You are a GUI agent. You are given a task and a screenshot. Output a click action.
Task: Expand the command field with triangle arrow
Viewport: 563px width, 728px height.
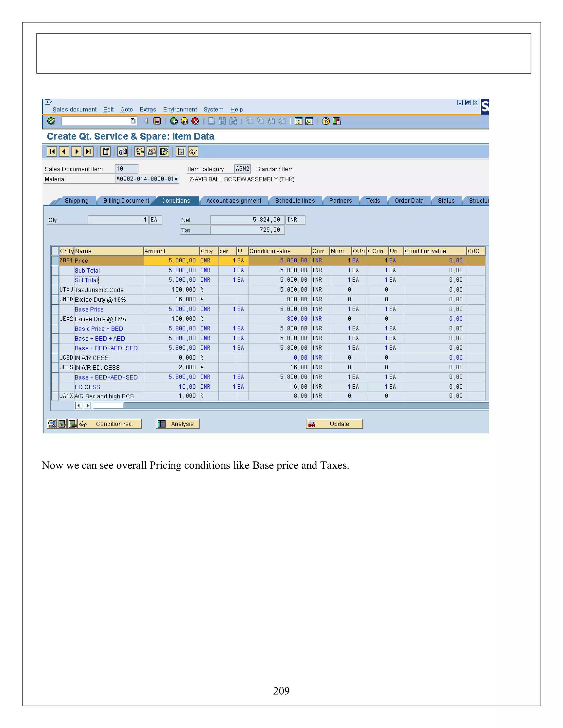pos(146,121)
